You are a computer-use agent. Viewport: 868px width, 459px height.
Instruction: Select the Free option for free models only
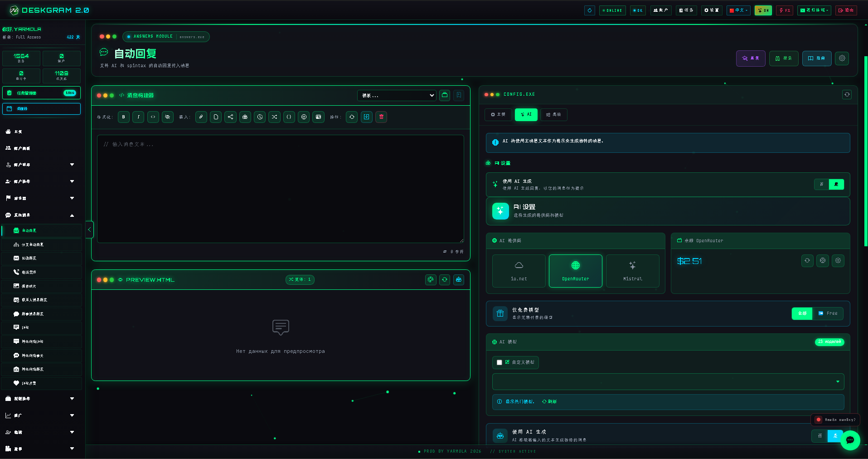coord(828,313)
